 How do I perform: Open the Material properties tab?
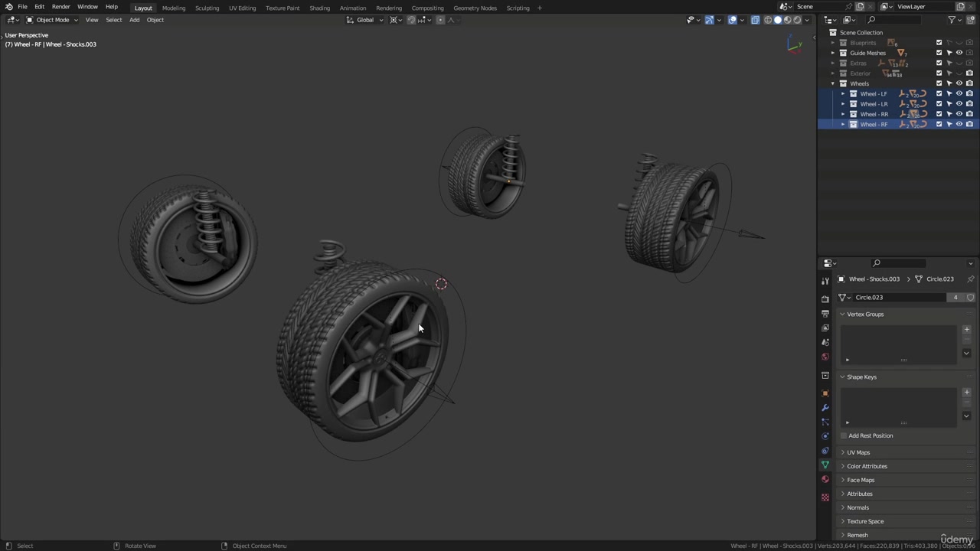[x=825, y=480]
